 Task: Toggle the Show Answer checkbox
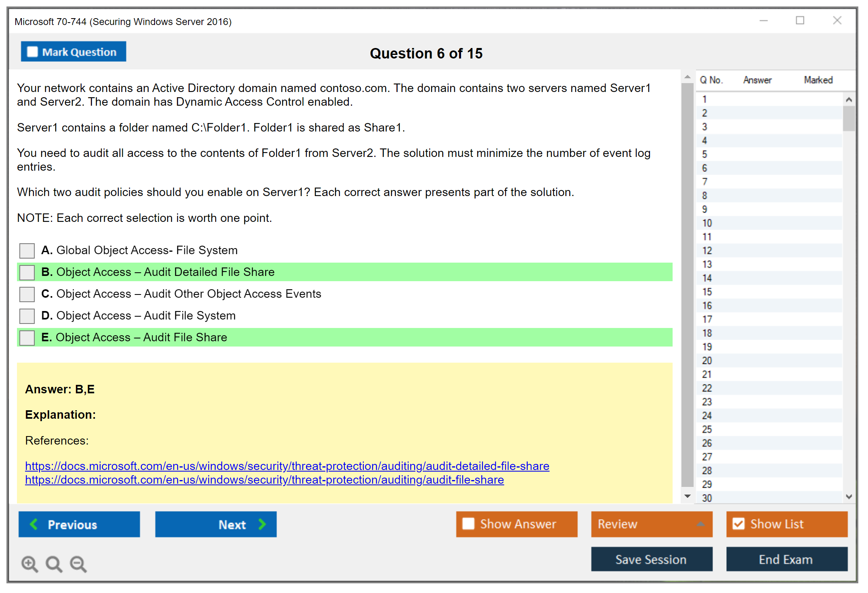click(x=468, y=524)
